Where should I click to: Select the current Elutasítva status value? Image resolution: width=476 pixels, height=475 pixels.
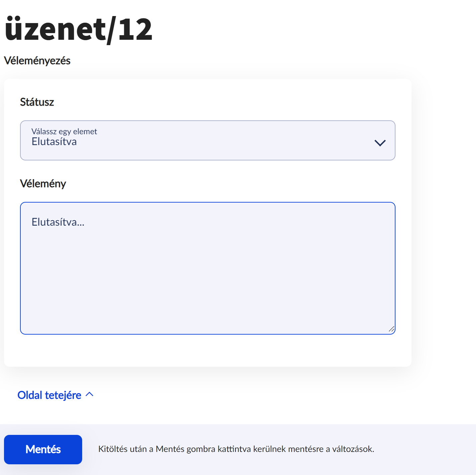pyautogui.click(x=54, y=141)
